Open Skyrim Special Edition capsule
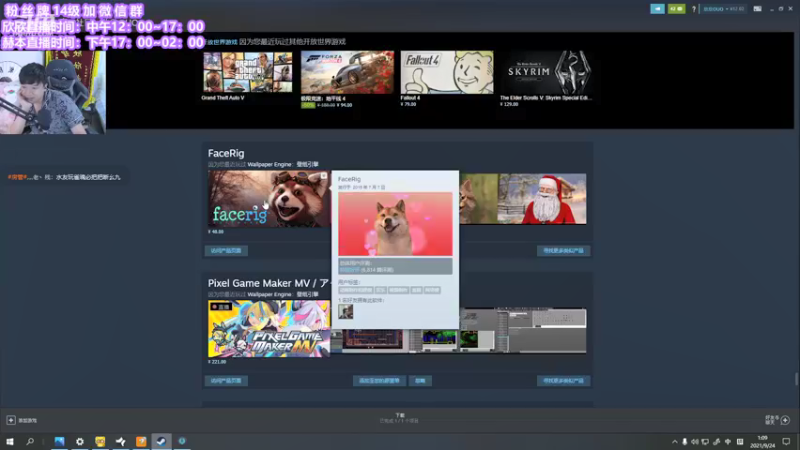Viewport: 800px width, 450px height. point(546,72)
